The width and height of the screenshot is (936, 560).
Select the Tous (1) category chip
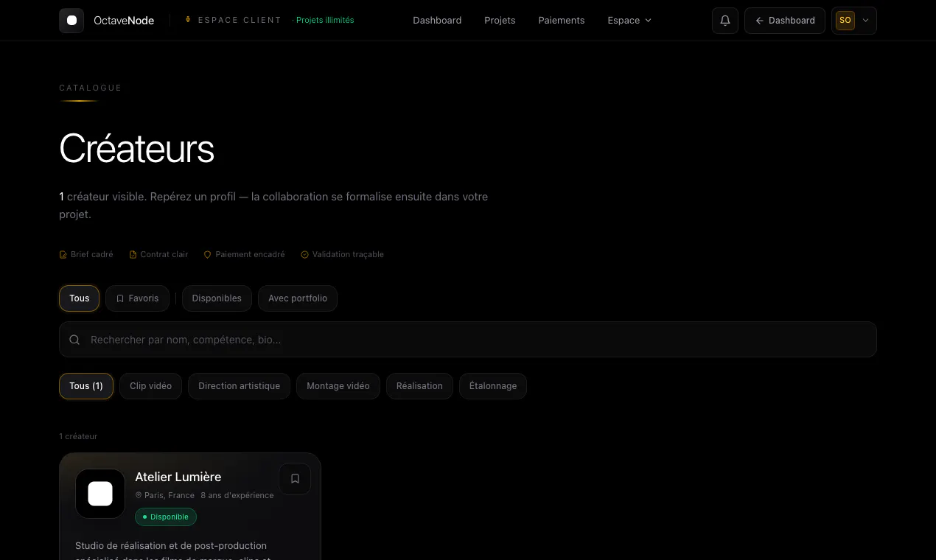click(86, 386)
